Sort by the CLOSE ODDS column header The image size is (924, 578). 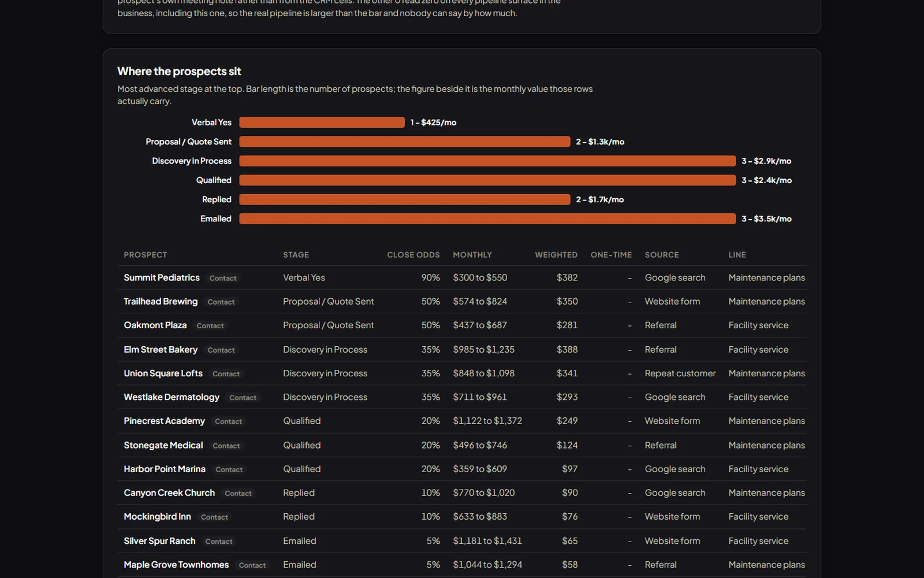click(x=413, y=255)
